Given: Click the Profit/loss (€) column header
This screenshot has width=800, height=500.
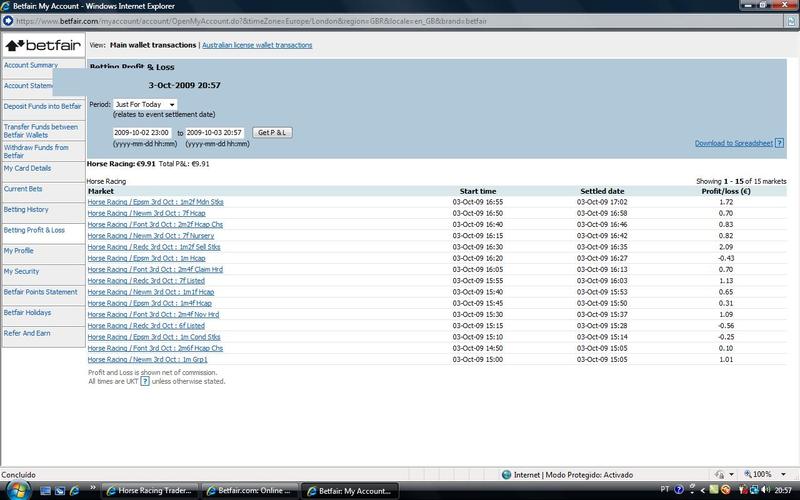Looking at the screenshot, I should point(726,191).
